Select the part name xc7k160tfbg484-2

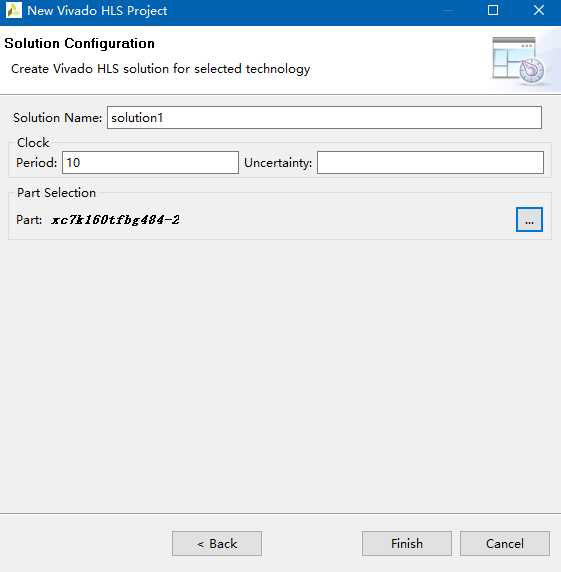pyautogui.click(x=115, y=220)
